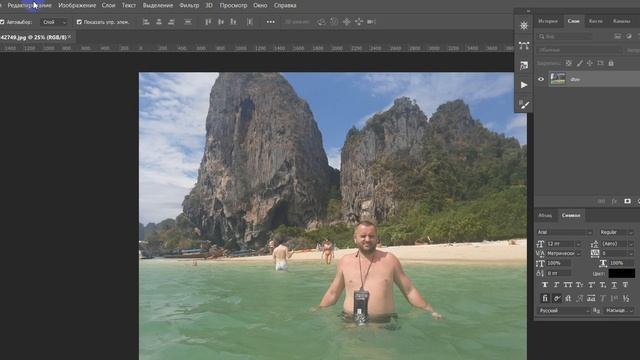The width and height of the screenshot is (640, 360).
Task: Hide the Фон layer eye icon
Action: pyautogui.click(x=541, y=79)
